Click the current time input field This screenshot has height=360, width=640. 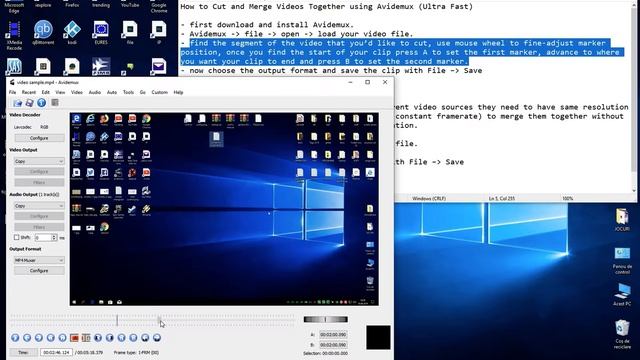56,352
